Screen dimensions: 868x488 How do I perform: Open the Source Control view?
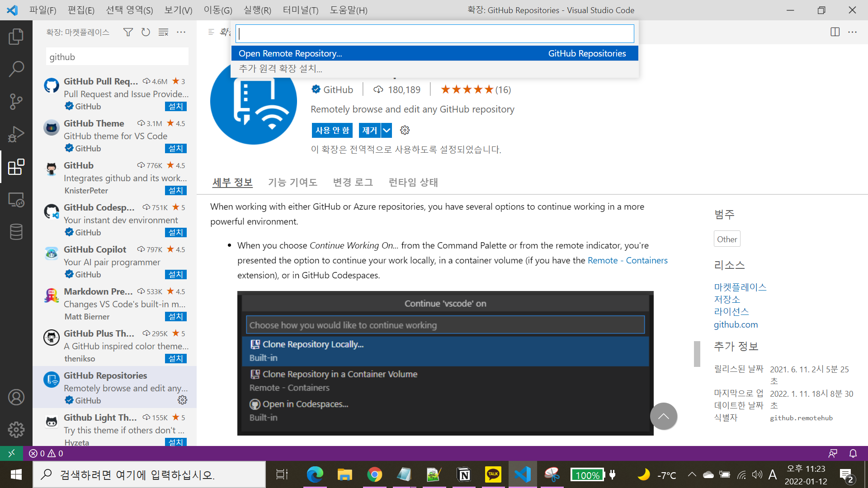16,102
